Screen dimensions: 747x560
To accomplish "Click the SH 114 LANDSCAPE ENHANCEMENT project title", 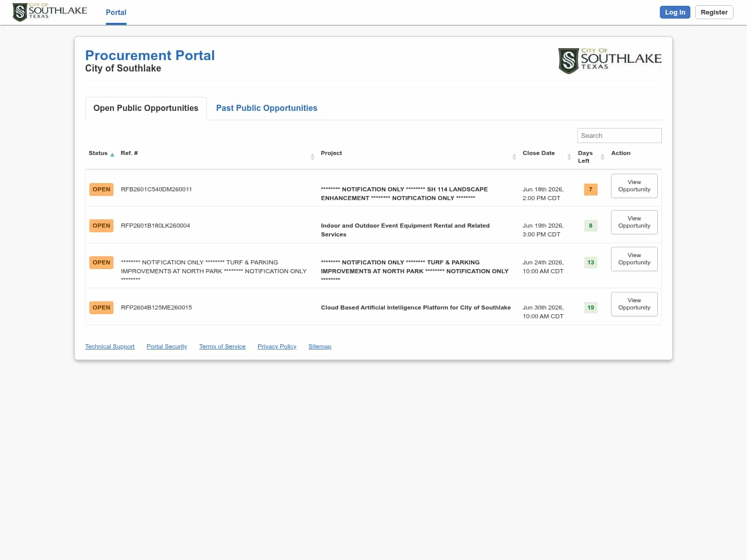I will pyautogui.click(x=405, y=193).
